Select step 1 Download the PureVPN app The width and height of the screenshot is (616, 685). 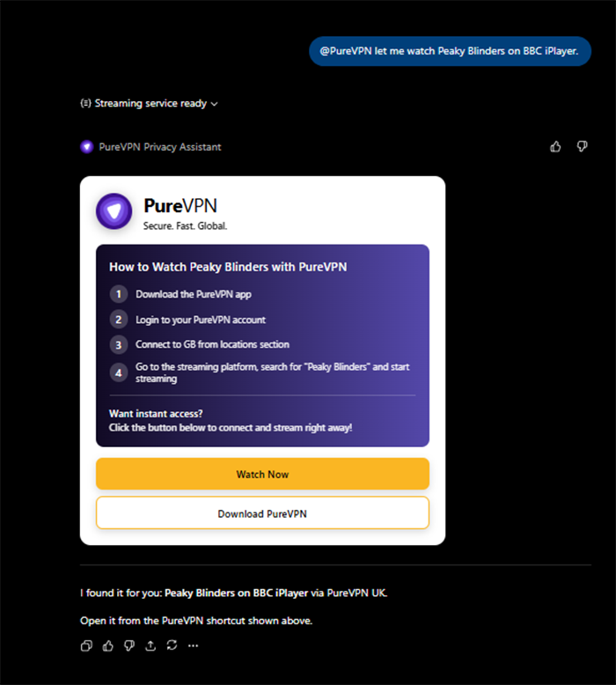point(194,294)
